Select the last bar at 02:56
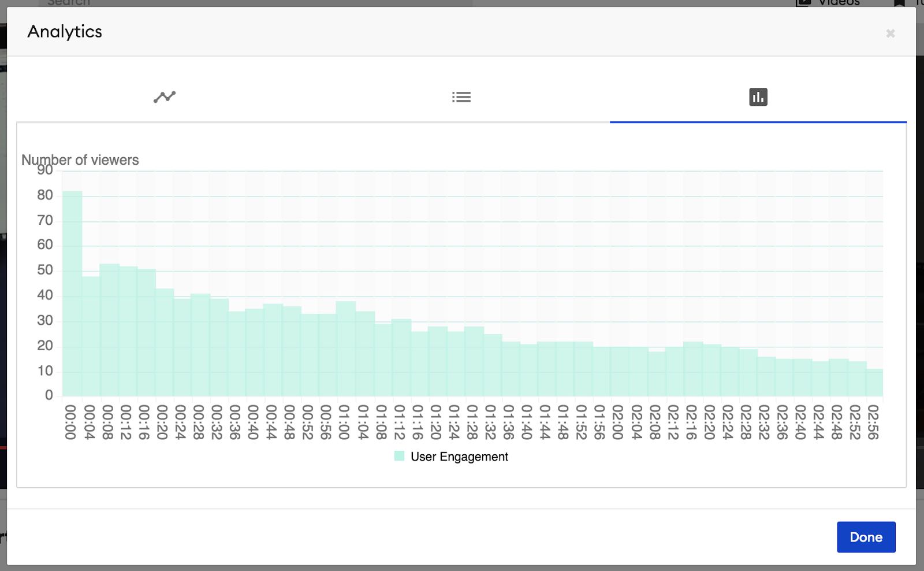 coord(874,383)
